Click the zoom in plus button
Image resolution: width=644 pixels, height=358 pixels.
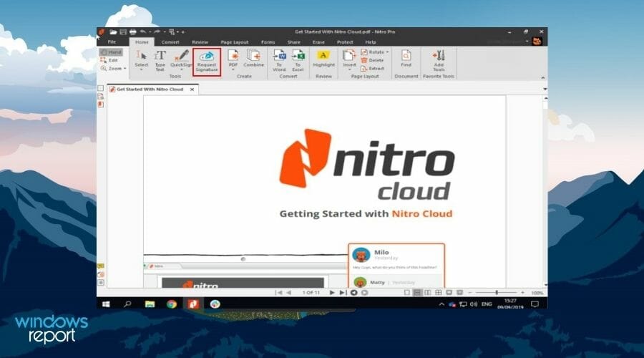(x=522, y=293)
